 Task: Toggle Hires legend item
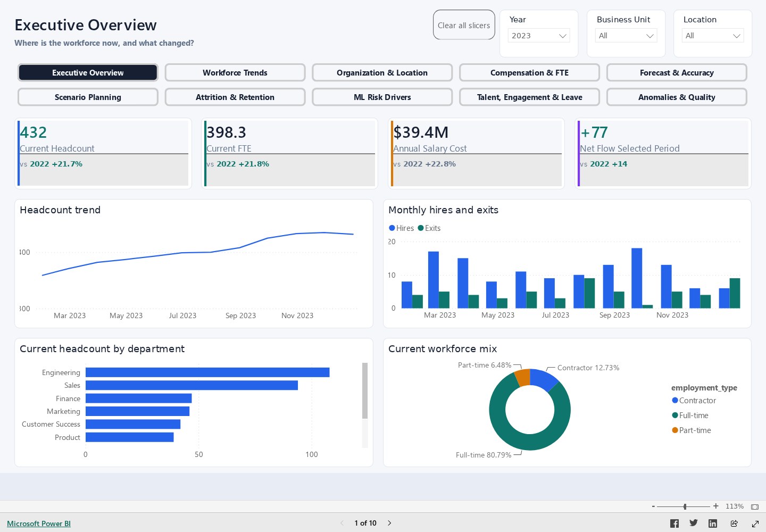[402, 228]
